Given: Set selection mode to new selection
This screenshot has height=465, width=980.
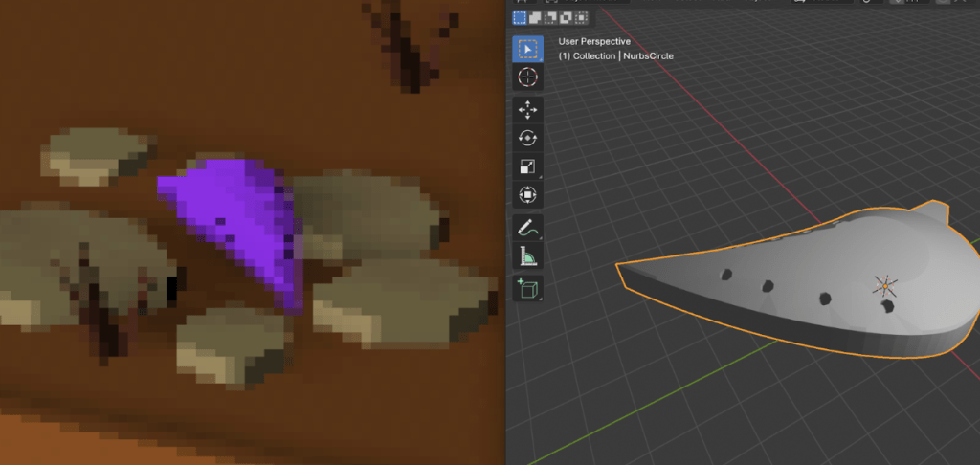Looking at the screenshot, I should tap(520, 17).
